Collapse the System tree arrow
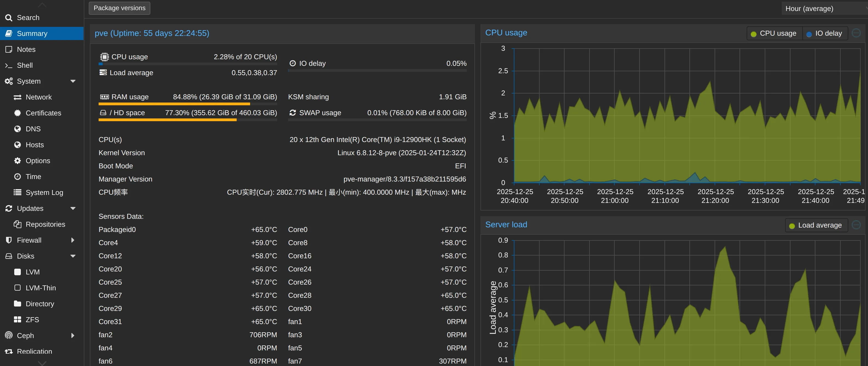Screen dimensions: 868x366 (x=73, y=81)
